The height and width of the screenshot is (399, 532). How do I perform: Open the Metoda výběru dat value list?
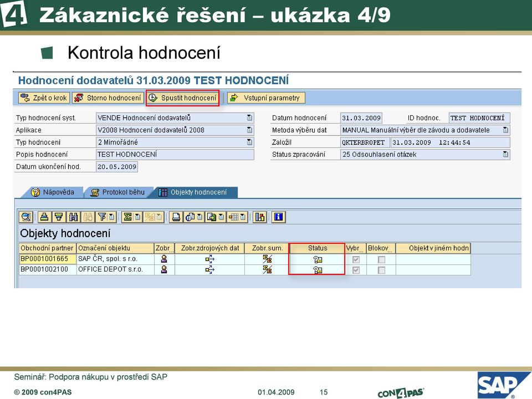click(505, 130)
